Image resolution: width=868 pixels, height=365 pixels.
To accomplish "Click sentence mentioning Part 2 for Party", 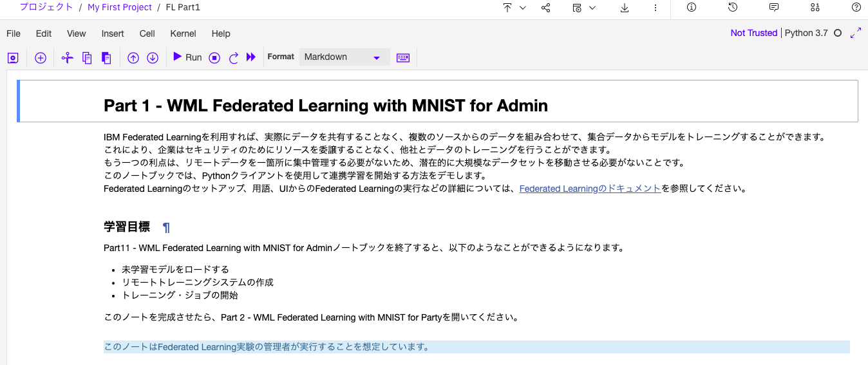I will 311,317.
